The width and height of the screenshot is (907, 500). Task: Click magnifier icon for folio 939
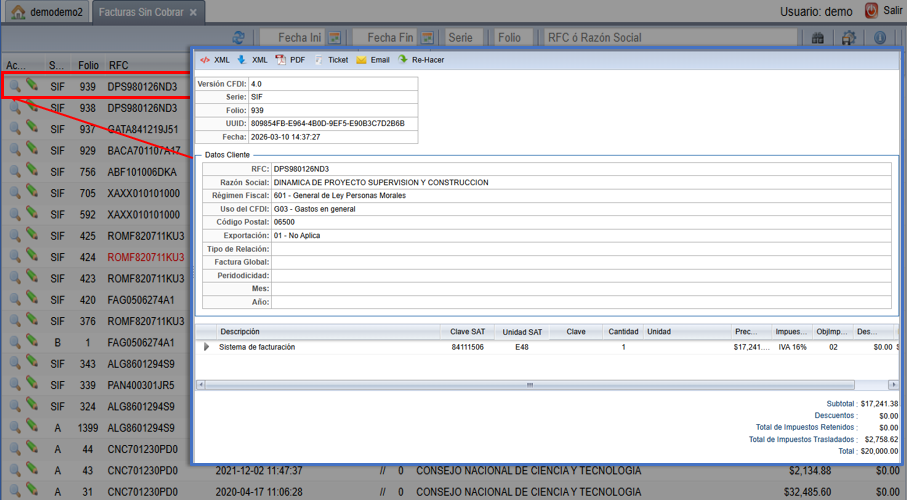pos(15,87)
